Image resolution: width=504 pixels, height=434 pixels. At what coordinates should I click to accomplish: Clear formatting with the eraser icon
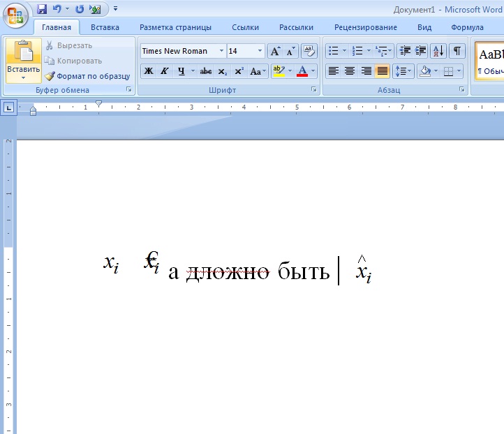pyautogui.click(x=309, y=51)
